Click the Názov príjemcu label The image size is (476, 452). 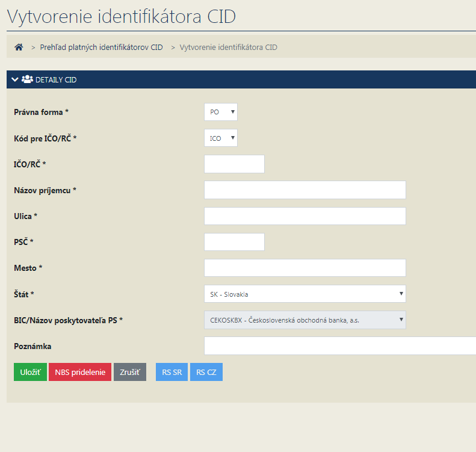[45, 190]
